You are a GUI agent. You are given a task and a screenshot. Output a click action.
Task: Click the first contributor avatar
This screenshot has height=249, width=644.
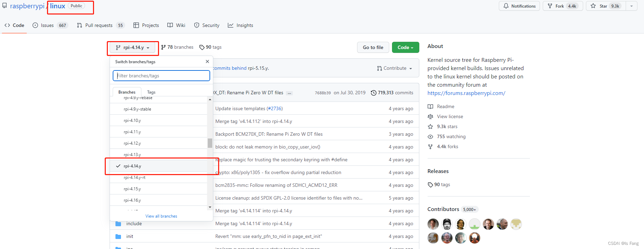[433, 224]
